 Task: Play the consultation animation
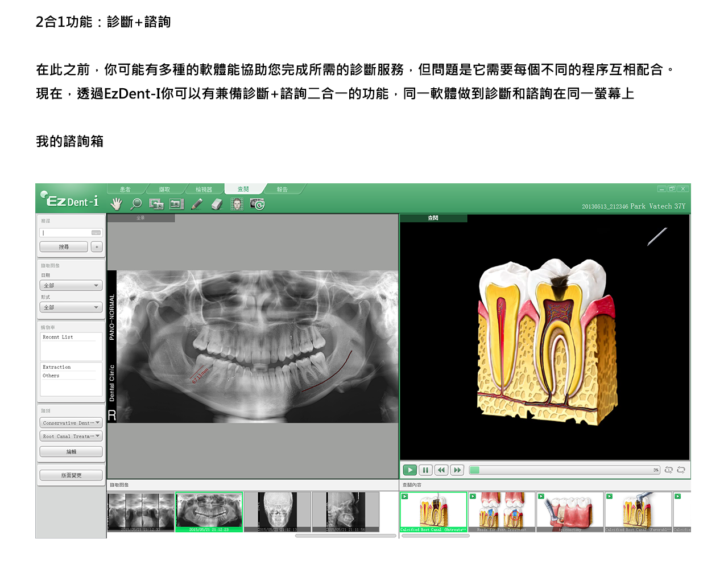409,470
